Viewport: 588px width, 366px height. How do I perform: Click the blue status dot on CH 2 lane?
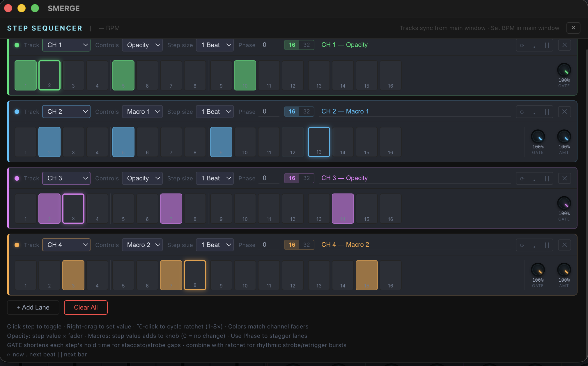[x=17, y=112]
